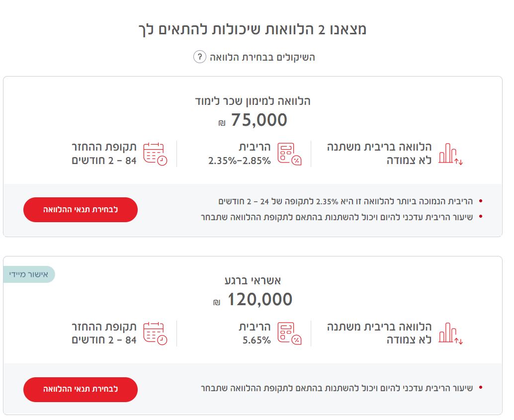The height and width of the screenshot is (420, 514).
Task: Click the אישור מיידי badge
Action: (29, 274)
